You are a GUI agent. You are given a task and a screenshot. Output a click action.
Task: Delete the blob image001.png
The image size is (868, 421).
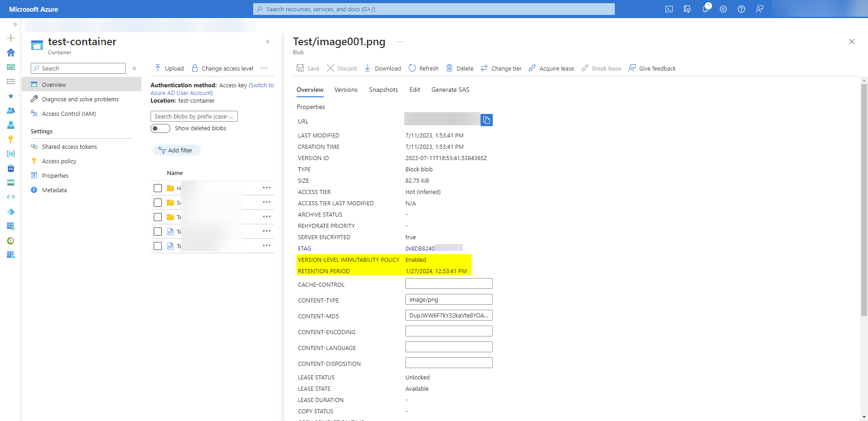(460, 68)
